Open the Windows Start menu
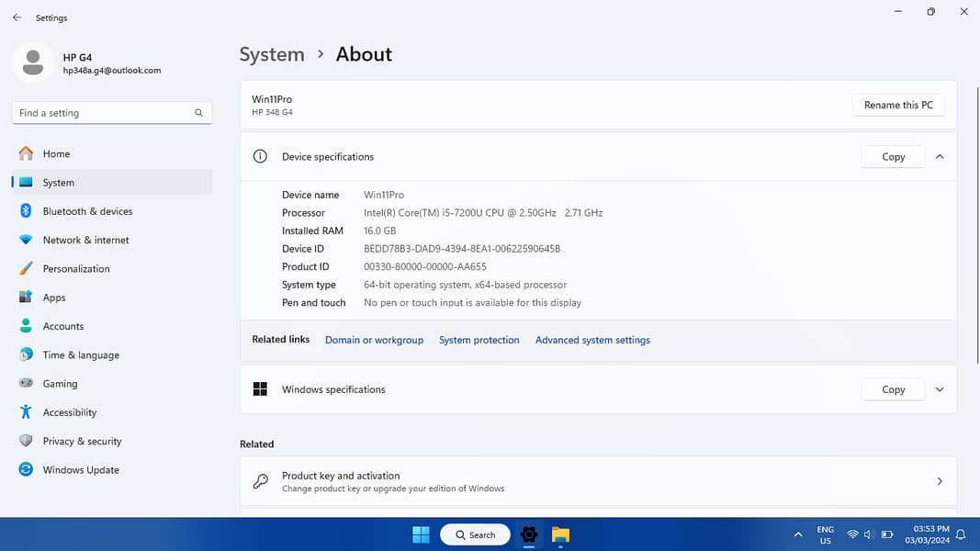 tap(421, 534)
